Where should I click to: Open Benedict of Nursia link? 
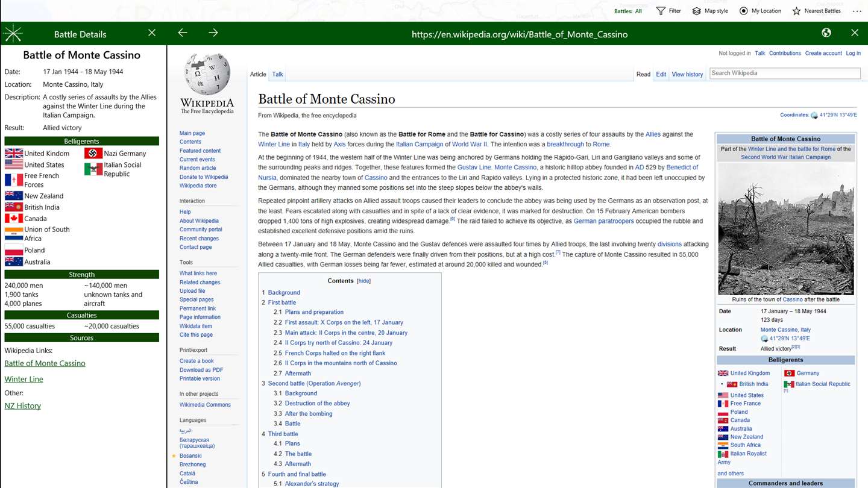[682, 167]
